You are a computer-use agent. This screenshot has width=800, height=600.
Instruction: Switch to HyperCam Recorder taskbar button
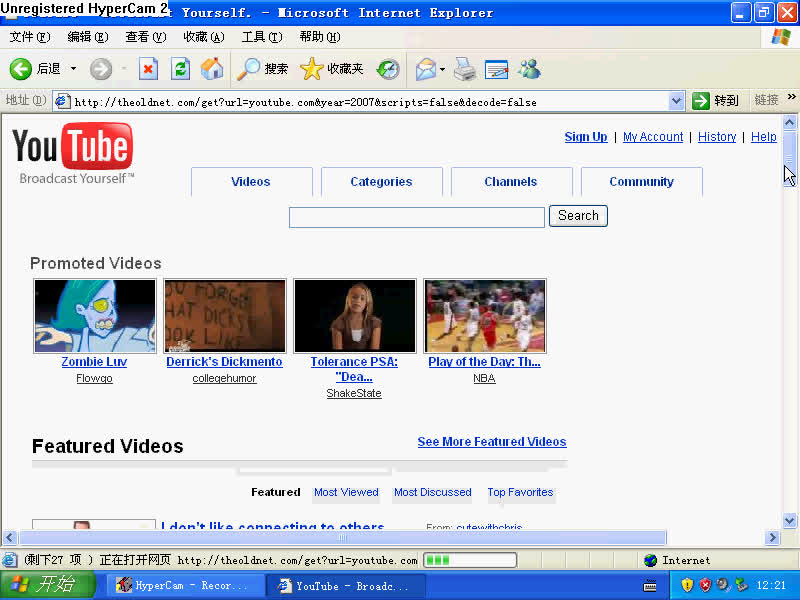(x=183, y=586)
